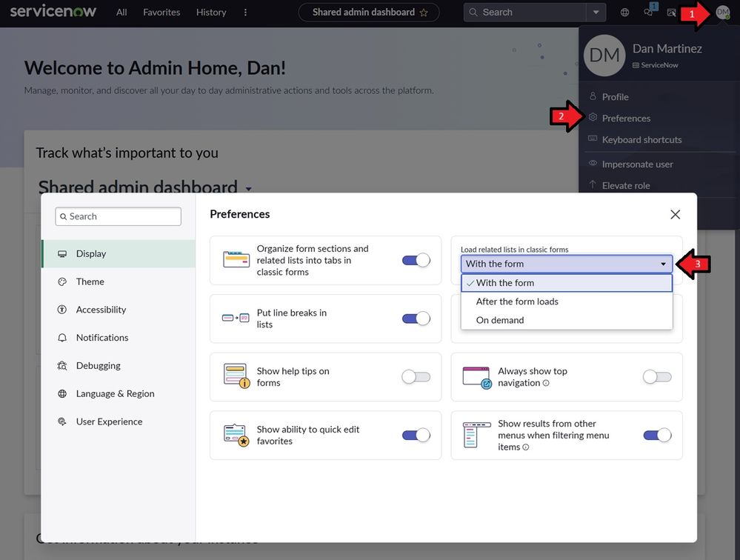Viewport: 740px width, 560px height.
Task: Open the chat notifications icon
Action: (649, 12)
